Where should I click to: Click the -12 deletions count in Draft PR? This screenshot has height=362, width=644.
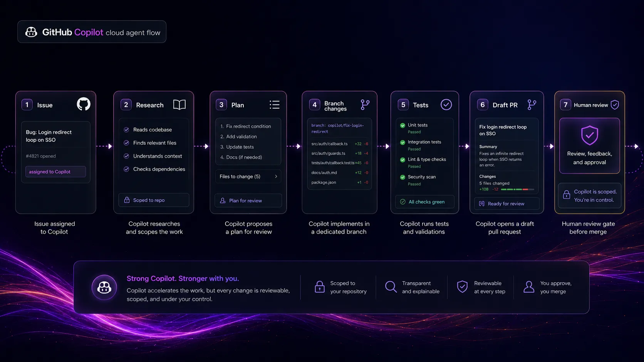click(x=495, y=189)
